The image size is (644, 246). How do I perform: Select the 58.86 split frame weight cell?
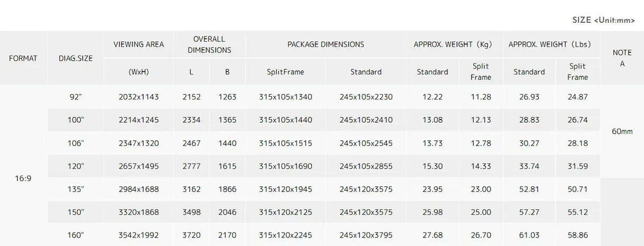coord(577,235)
